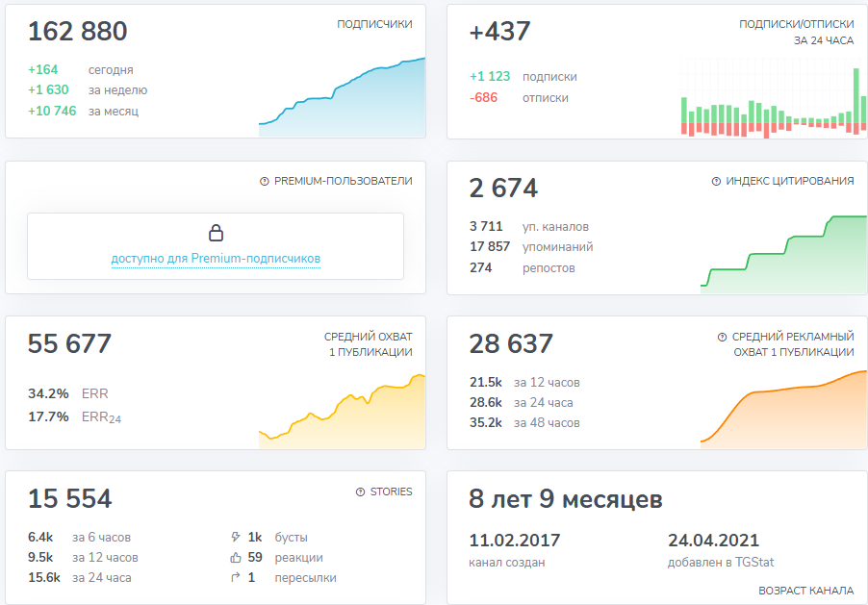Viewport: 868px width, 605px height.
Task: Click the ПОДПИСЧИКИ card label
Action: pyautogui.click(x=373, y=24)
